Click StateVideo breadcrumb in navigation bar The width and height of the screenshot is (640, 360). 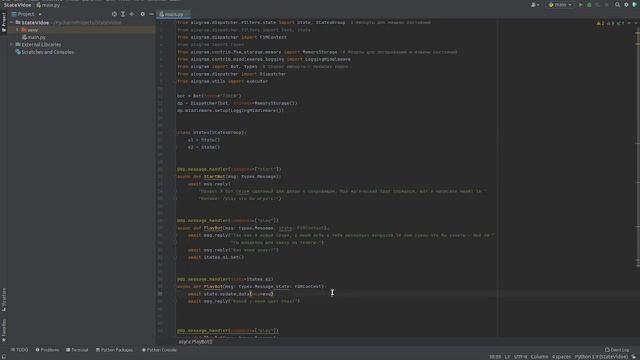tap(18, 5)
